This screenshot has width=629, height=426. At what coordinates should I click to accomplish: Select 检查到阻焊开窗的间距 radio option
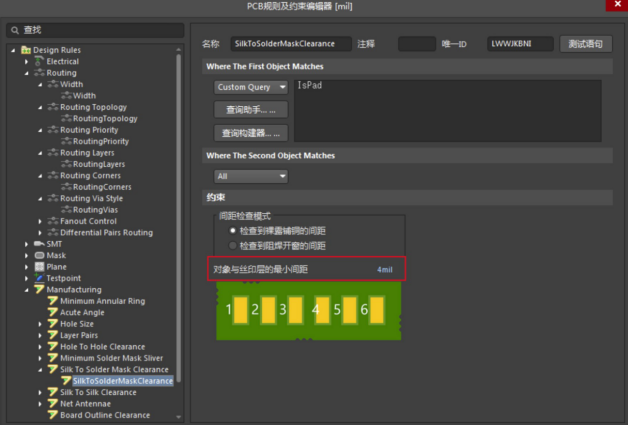[233, 245]
